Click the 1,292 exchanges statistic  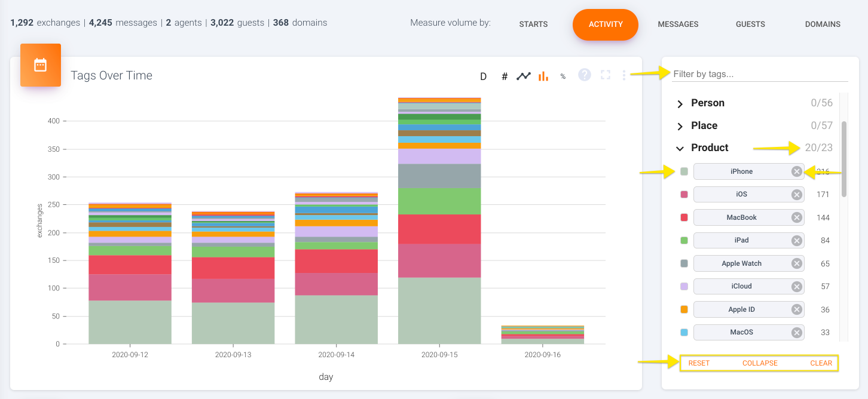pos(45,23)
